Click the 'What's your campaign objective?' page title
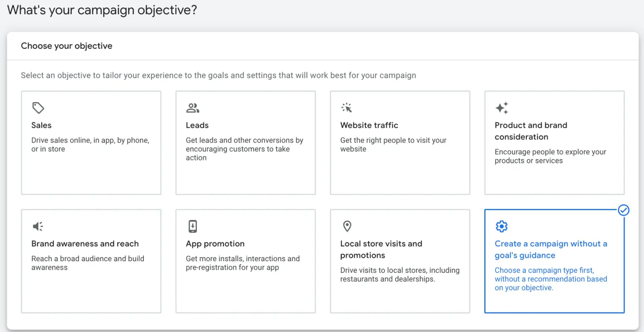Screen dimensions: 644x332 click(102, 10)
